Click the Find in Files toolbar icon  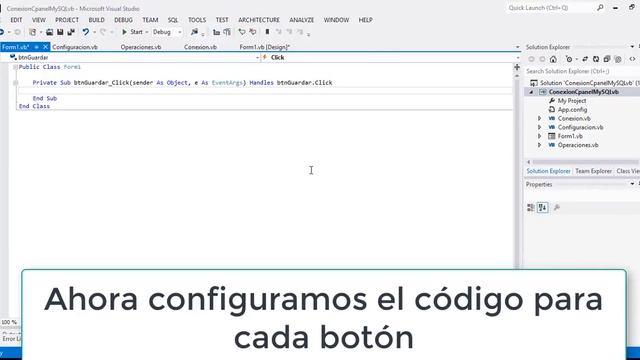[x=194, y=32]
